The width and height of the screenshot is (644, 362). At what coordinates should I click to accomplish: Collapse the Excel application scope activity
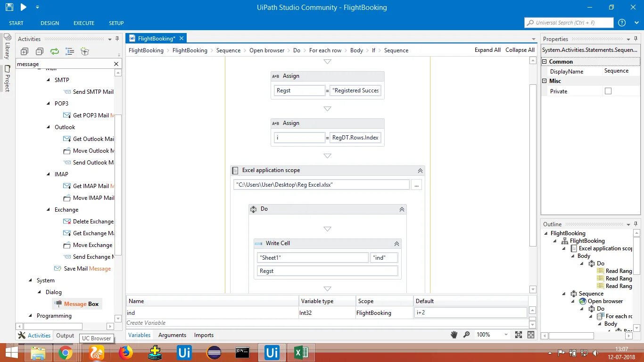pos(420,171)
